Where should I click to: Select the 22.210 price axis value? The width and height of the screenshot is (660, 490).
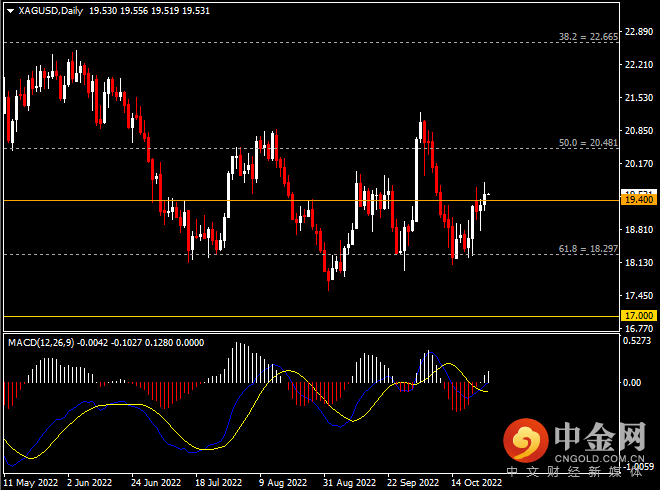(x=639, y=64)
